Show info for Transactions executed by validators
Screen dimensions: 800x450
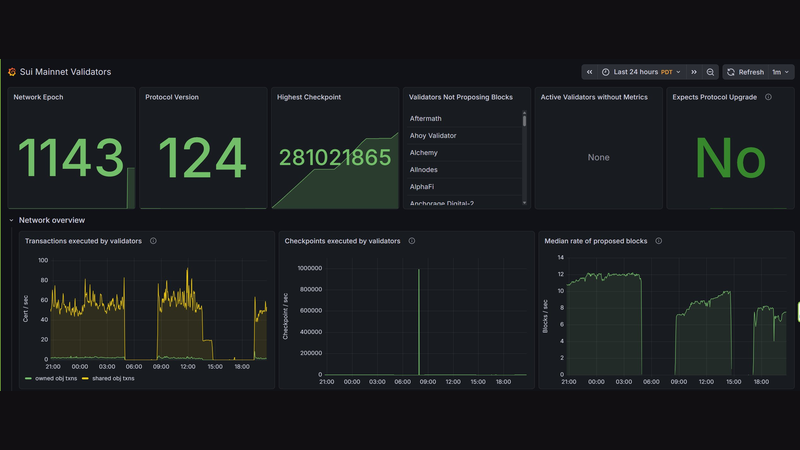pos(153,241)
